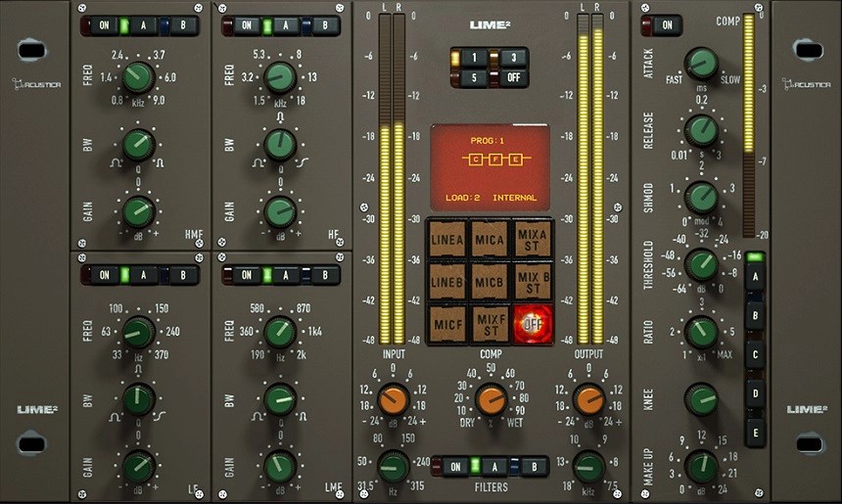Select compressor model B

click(755, 315)
